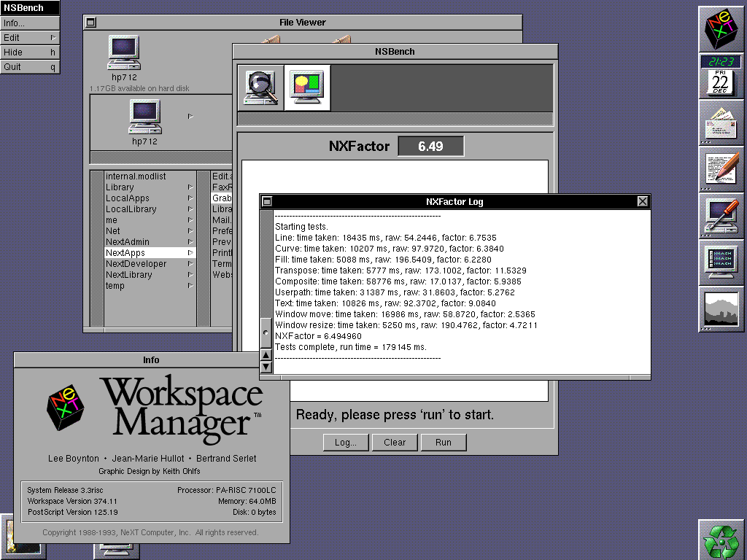Viewport: 747px width, 560px height.
Task: Click the scroll knob in NXFactor Log
Action: coord(266,334)
